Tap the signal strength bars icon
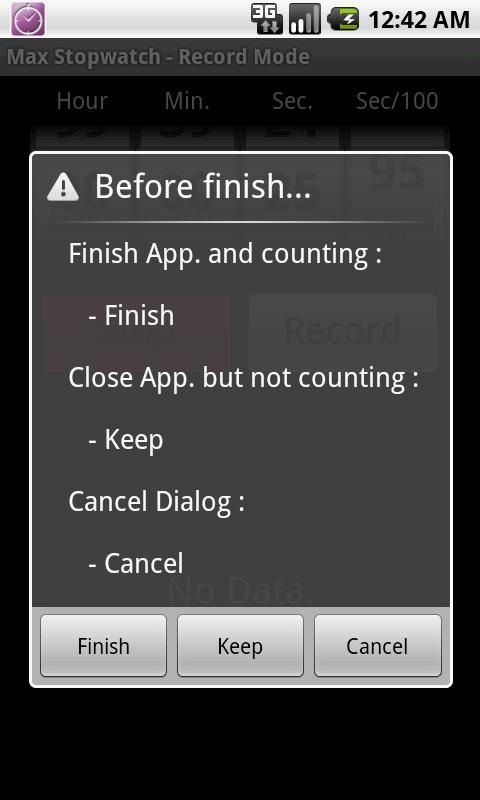 [x=305, y=19]
